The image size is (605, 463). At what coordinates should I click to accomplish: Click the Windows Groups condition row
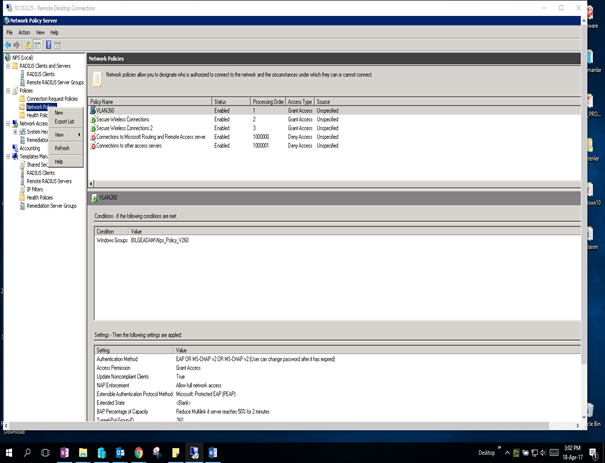(x=338, y=240)
